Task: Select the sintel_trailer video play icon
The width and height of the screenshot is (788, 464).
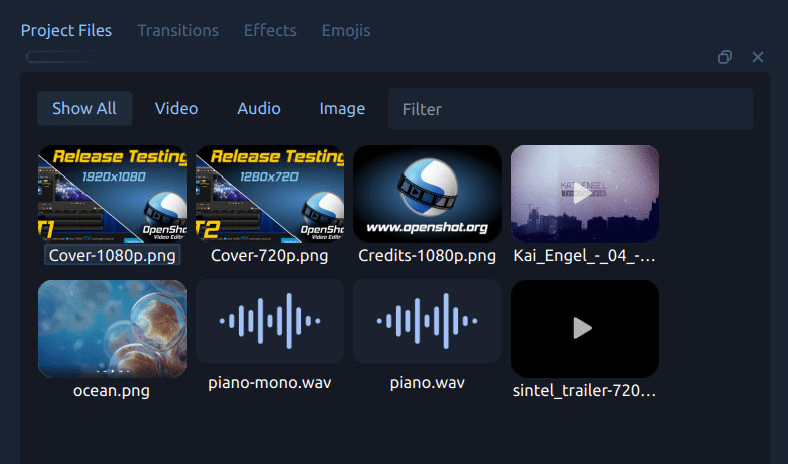Action: coord(584,328)
